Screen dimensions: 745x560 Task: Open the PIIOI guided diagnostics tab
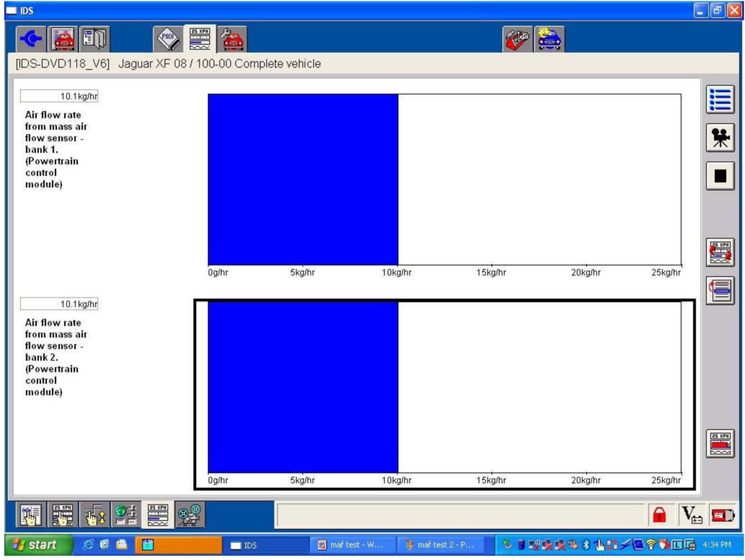point(168,39)
